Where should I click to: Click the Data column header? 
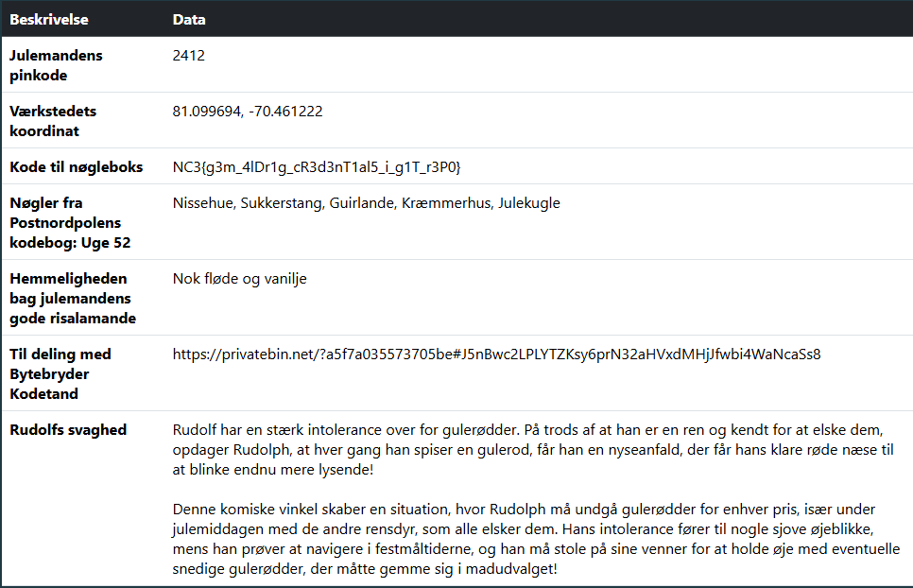tap(189, 20)
